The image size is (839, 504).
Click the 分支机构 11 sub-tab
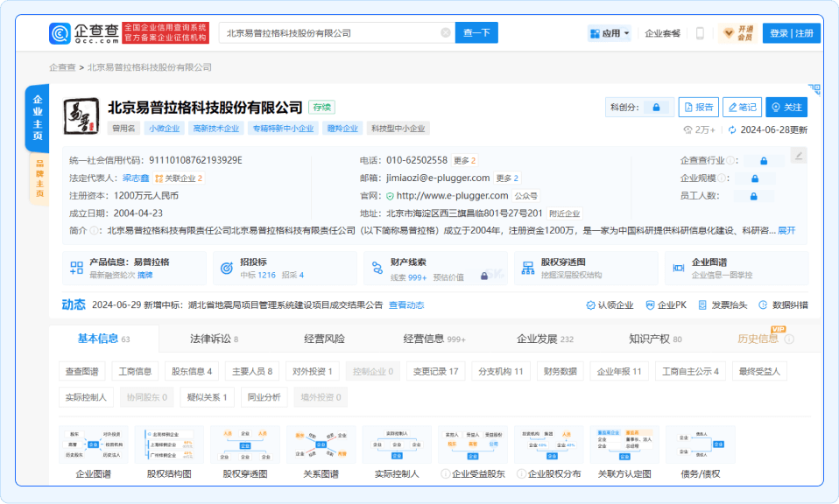coord(500,371)
